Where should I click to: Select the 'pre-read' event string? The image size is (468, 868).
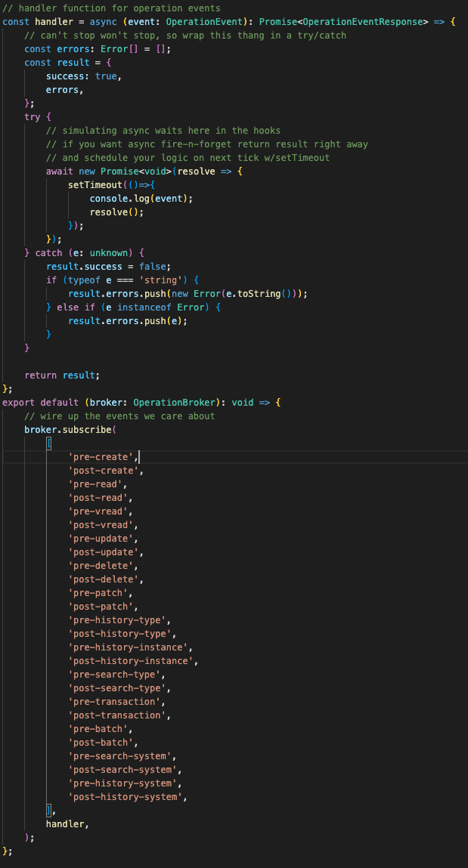click(x=95, y=484)
